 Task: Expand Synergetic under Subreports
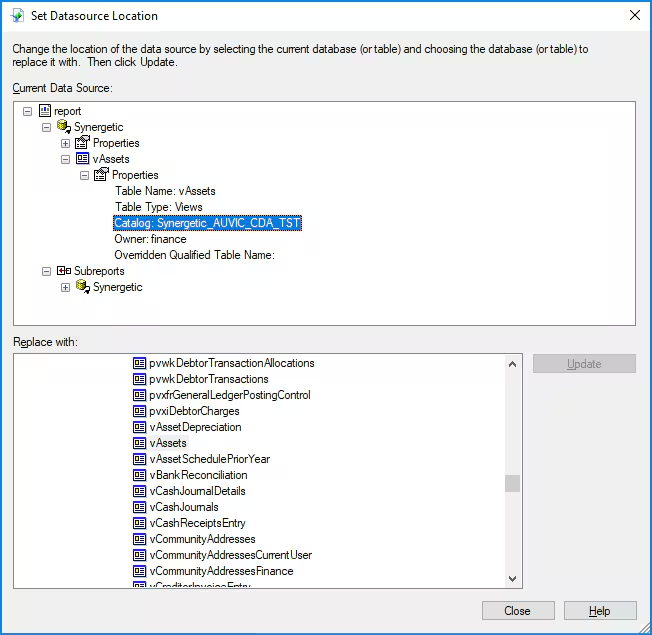click(65, 287)
